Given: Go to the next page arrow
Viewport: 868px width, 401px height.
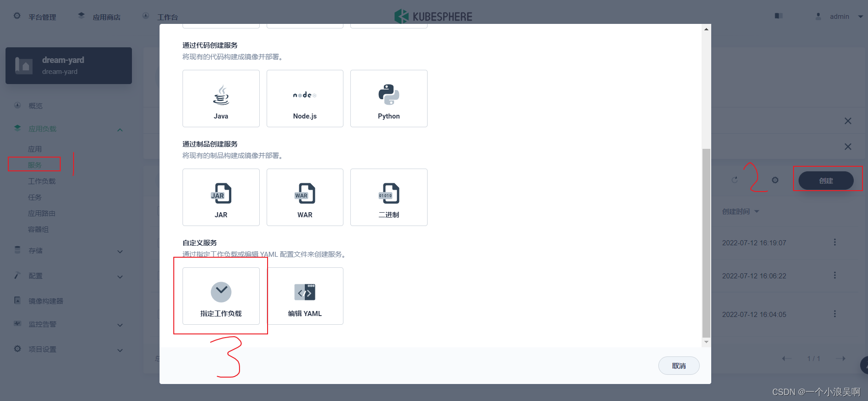Looking at the screenshot, I should [841, 358].
